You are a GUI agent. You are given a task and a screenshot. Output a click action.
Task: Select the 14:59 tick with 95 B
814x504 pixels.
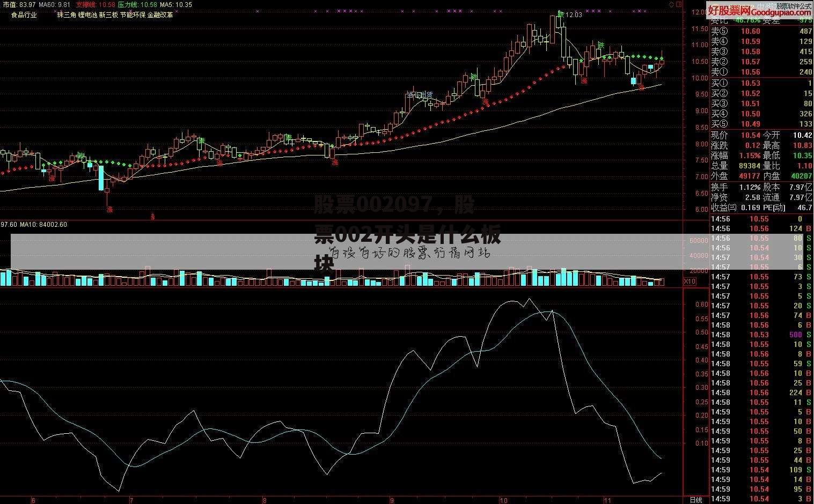(761, 489)
